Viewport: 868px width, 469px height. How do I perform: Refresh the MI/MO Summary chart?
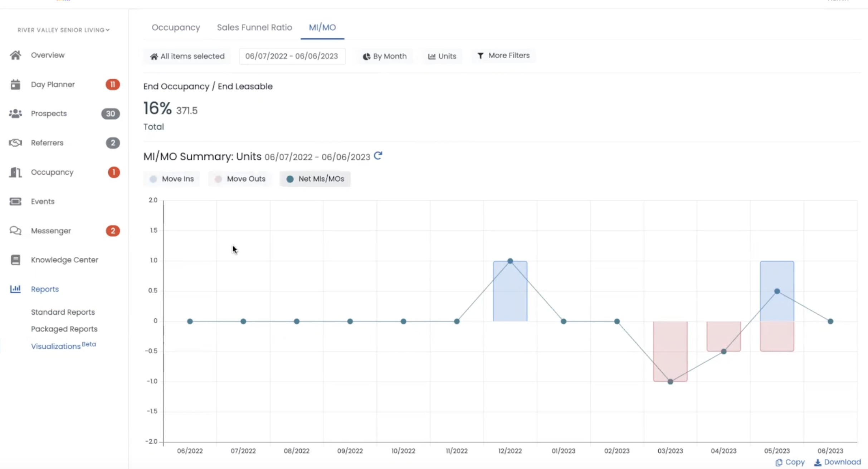coord(378,156)
